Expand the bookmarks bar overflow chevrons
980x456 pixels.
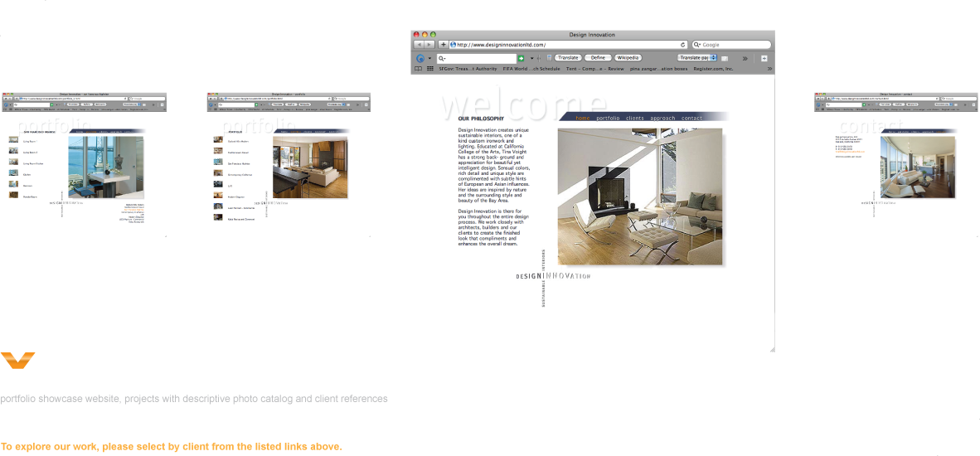coord(769,69)
